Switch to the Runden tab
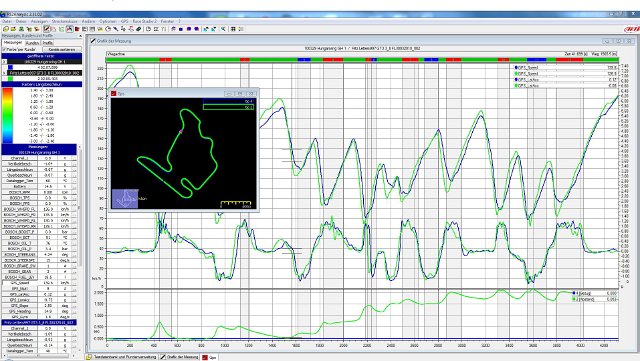 (32, 42)
